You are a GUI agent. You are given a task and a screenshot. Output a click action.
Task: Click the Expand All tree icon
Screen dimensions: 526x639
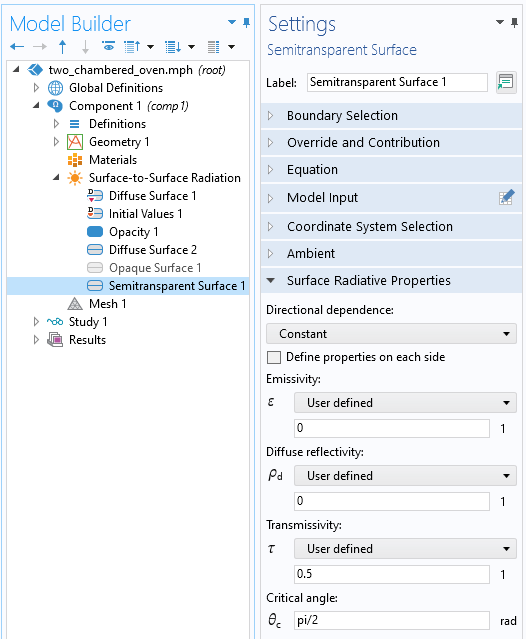(173, 47)
